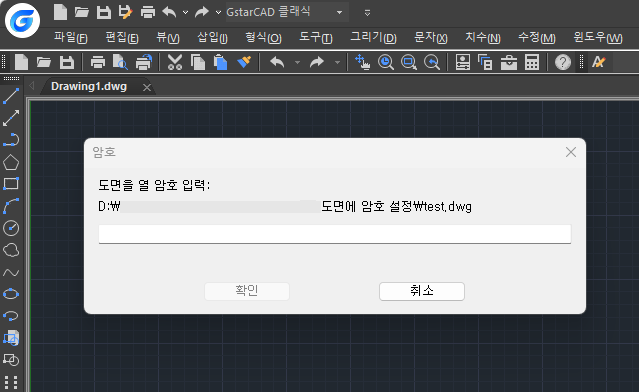This screenshot has width=639, height=392.
Task: Focus the password input field
Action: [x=335, y=234]
